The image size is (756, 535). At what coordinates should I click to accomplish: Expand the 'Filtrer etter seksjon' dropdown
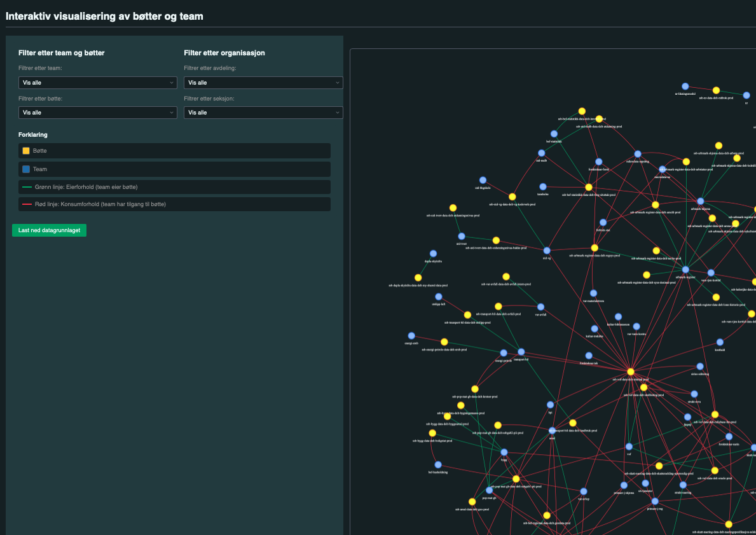[x=263, y=113]
